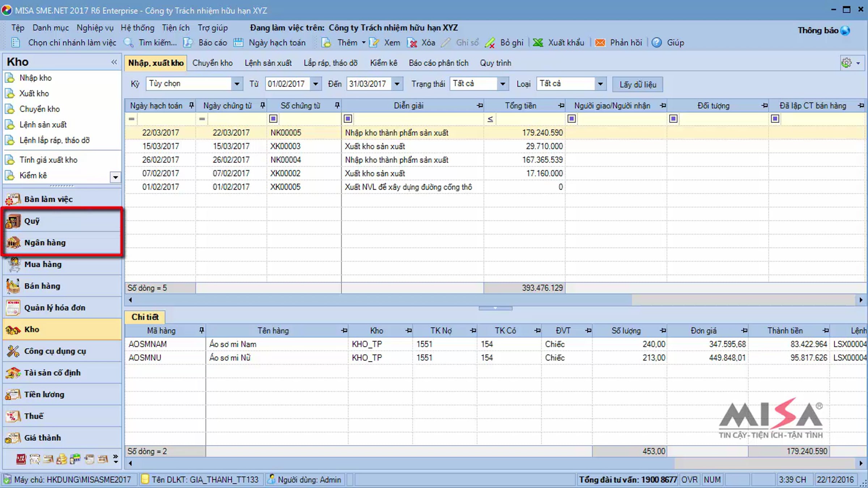Open Xuất kho in Kho sidebar
This screenshot has height=488, width=868.
pos(34,93)
